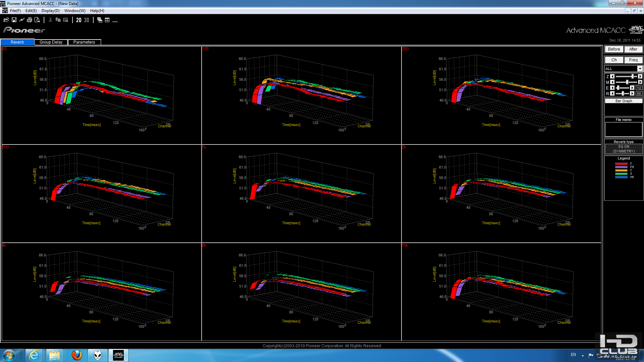Select the 250 Hz reverb graph
Viewport: 644px width, 362px height.
501,96
